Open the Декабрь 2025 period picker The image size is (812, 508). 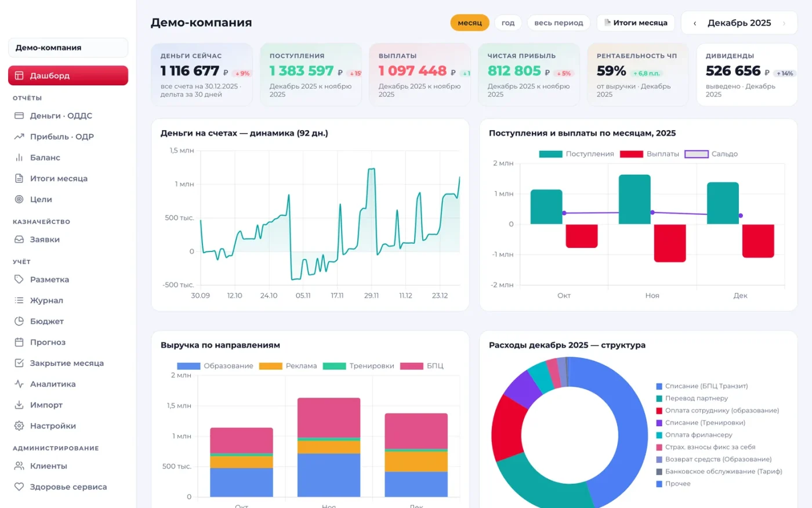[x=739, y=23]
